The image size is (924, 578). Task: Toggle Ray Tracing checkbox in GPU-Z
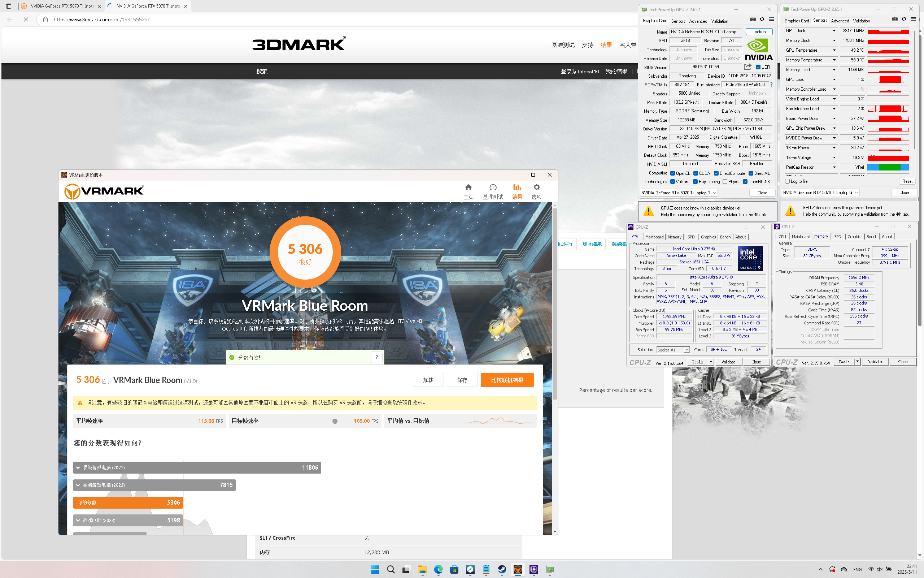[695, 182]
